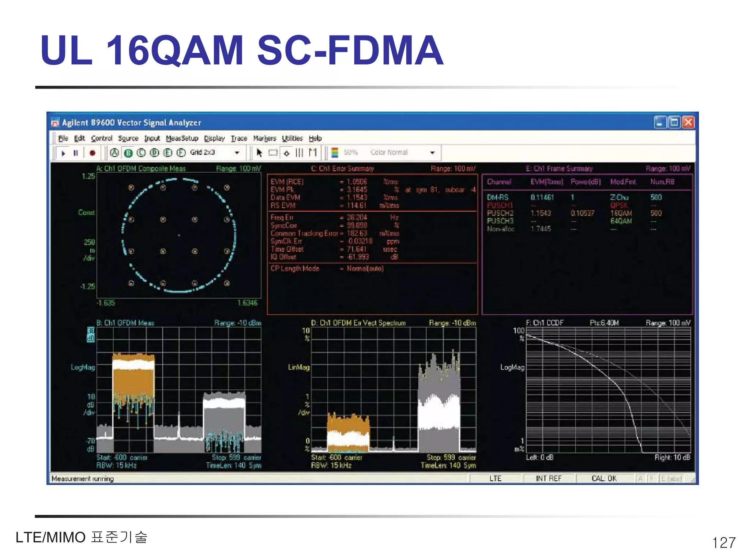Screen dimensions: 749x560
Task: Click the red record button
Action: coord(93,153)
